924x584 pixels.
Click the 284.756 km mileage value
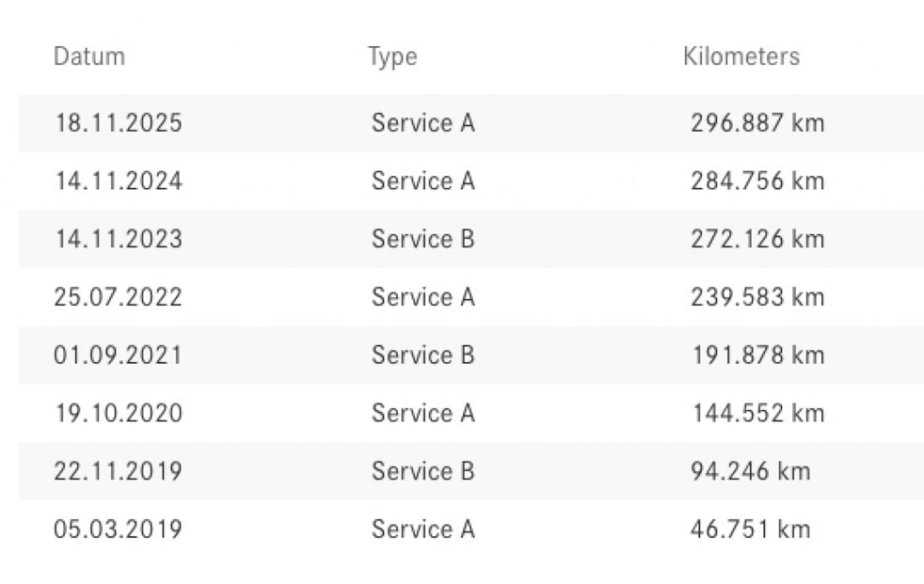click(x=757, y=181)
